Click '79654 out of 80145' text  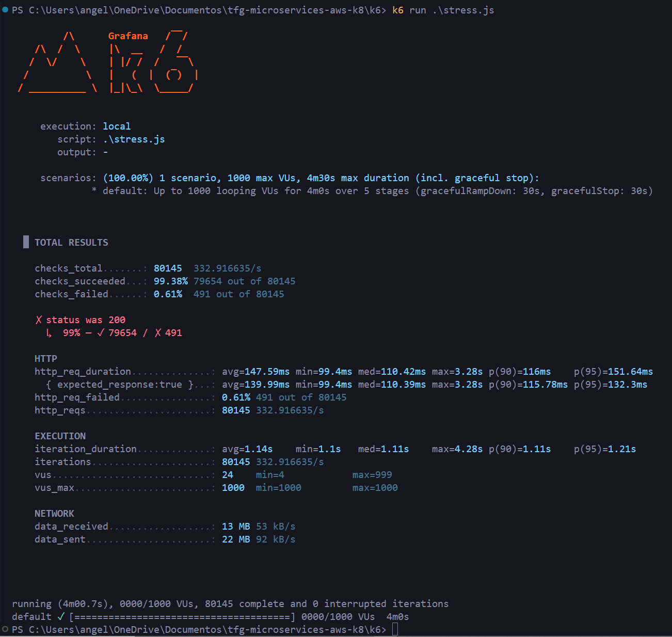[x=245, y=281]
